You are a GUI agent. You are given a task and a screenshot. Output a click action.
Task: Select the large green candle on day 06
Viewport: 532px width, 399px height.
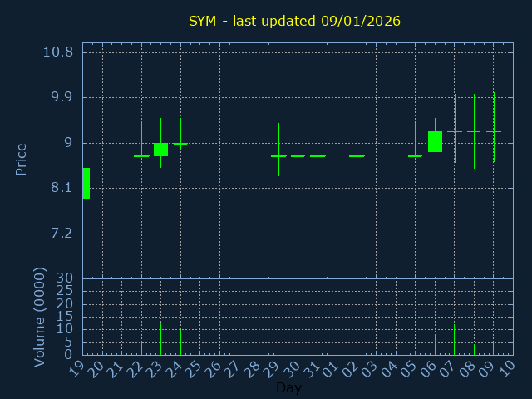click(435, 141)
